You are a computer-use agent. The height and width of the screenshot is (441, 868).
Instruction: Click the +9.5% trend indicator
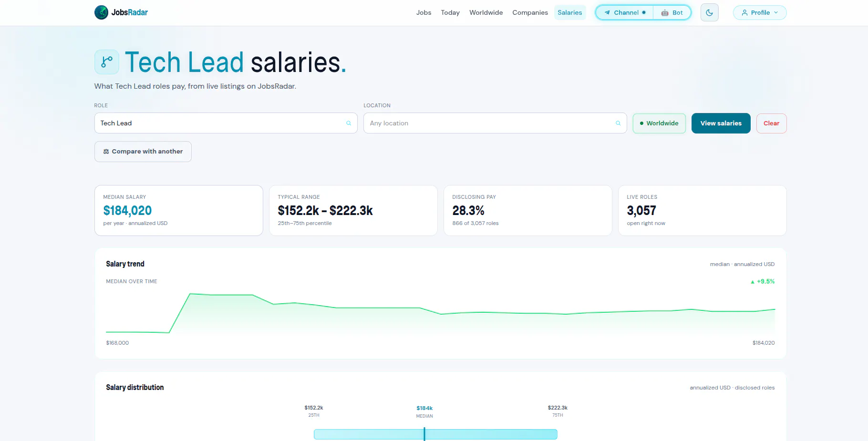[x=763, y=282]
